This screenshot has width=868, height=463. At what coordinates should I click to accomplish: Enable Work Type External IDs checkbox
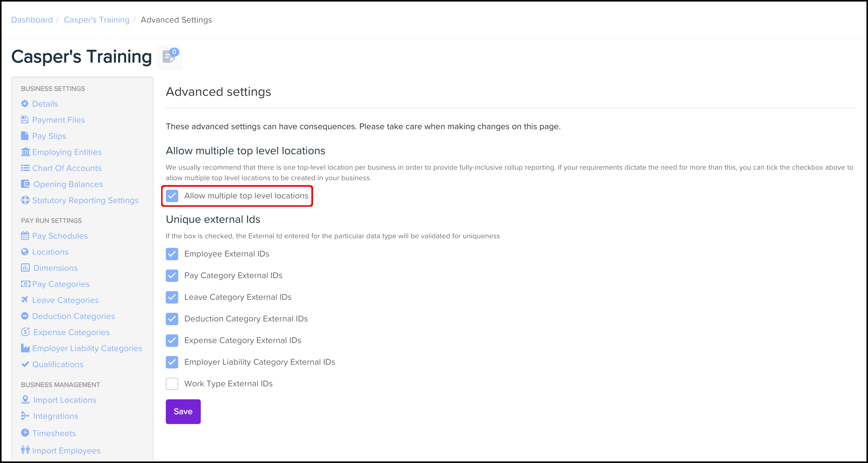pos(172,384)
